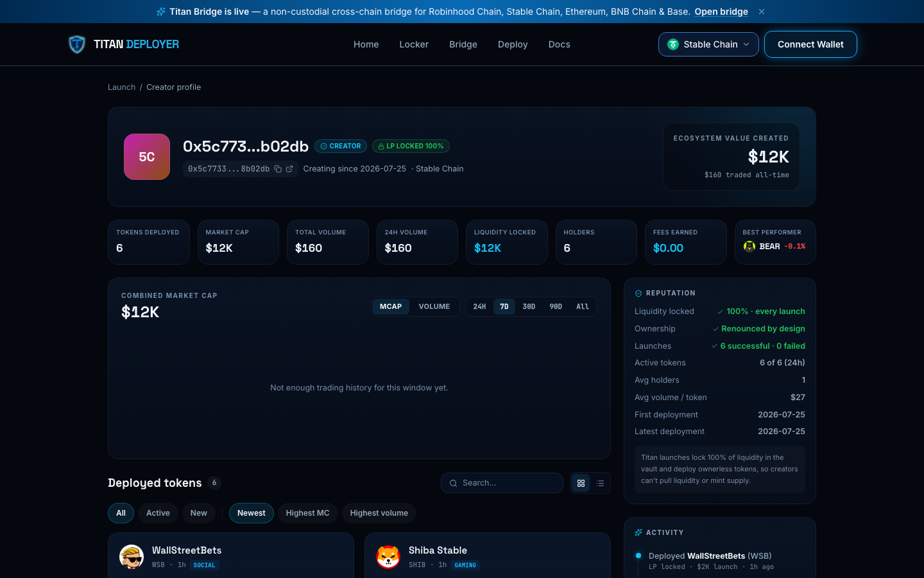Screen dimensions: 924x578
Task: Click the Shiba Stable token avatar
Action: (x=388, y=557)
